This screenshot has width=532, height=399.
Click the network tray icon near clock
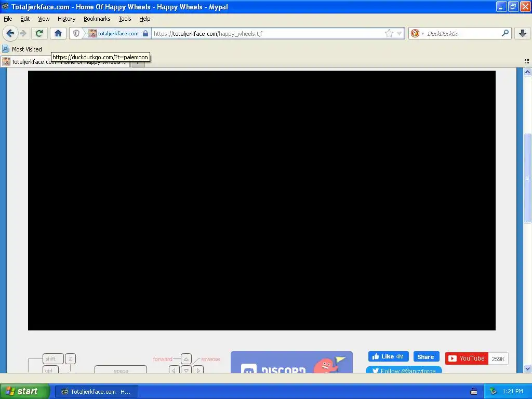pyautogui.click(x=493, y=392)
